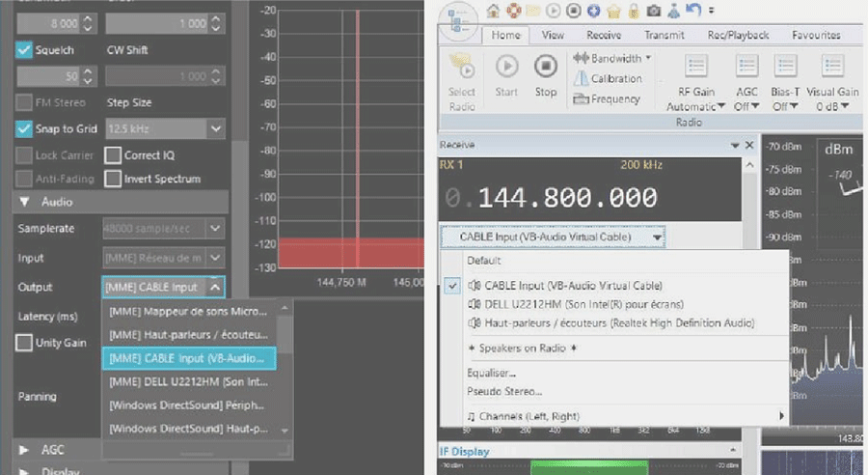
Task: Choose [MME] Haut-parleurs / écouteu... output
Action: tap(188, 335)
